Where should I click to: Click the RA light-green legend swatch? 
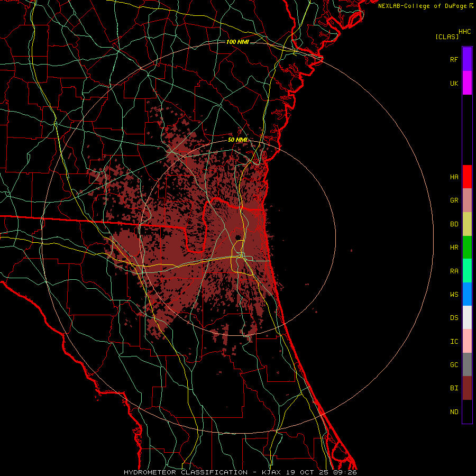coord(467,271)
